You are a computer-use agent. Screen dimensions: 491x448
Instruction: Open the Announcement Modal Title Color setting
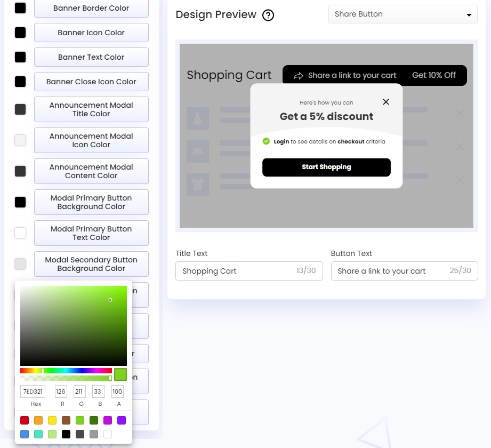coord(91,109)
